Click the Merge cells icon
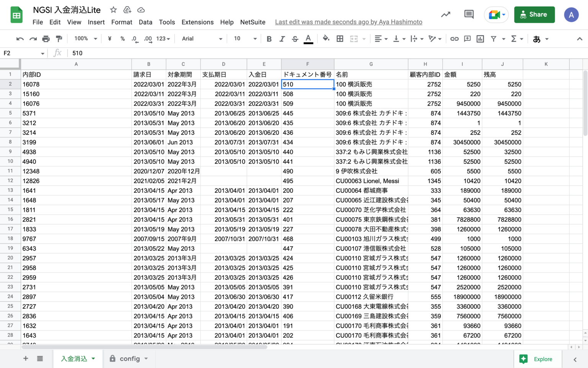Screen dimensions: 588x368 point(354,38)
